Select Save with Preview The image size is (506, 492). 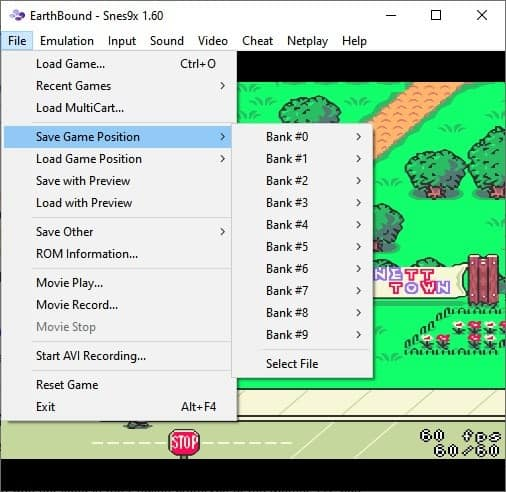point(118,181)
